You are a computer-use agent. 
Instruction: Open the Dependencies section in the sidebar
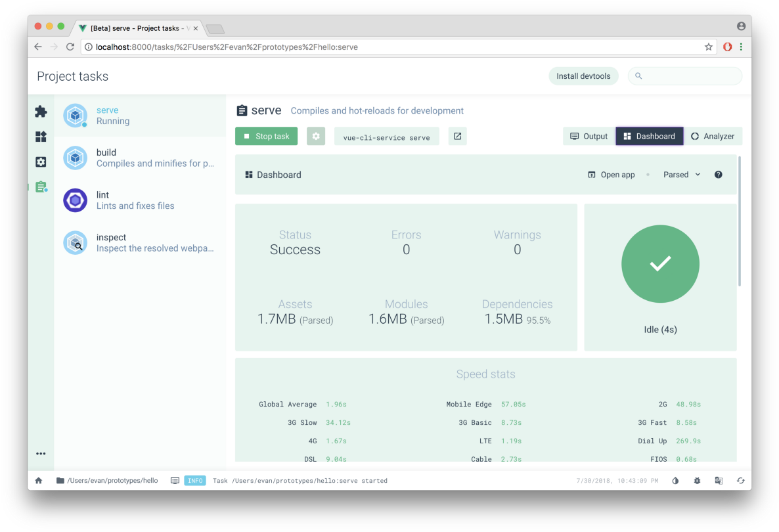pos(41,137)
